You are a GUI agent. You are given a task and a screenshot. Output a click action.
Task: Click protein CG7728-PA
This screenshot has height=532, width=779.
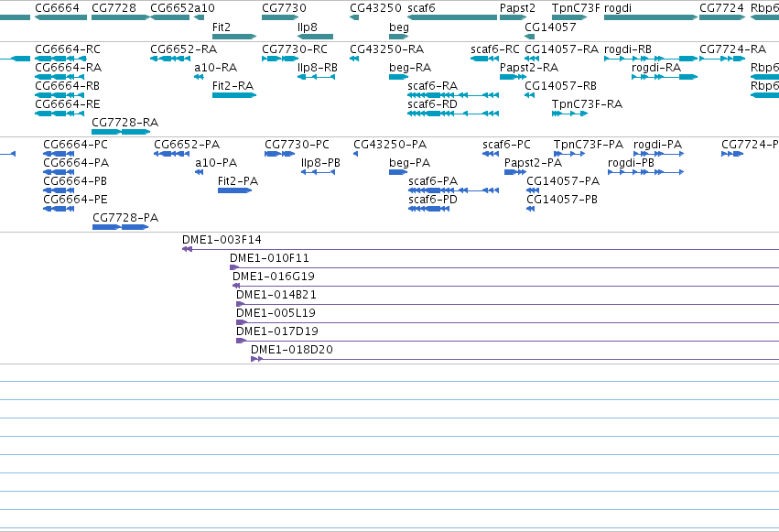[120, 227]
